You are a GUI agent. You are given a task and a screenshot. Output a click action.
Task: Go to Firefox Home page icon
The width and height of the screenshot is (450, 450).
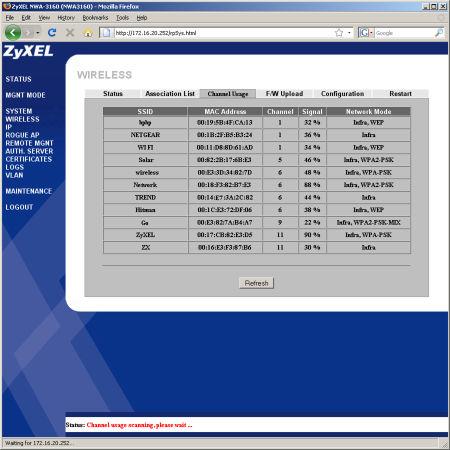(88, 33)
